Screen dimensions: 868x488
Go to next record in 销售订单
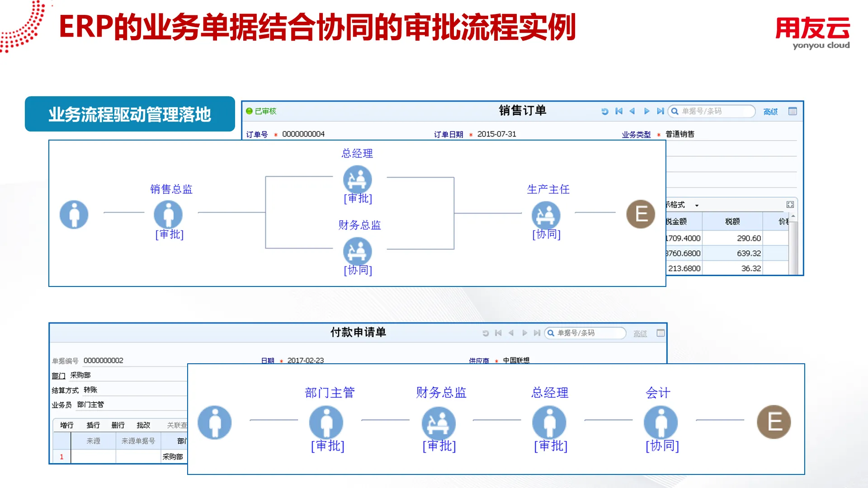[646, 111]
